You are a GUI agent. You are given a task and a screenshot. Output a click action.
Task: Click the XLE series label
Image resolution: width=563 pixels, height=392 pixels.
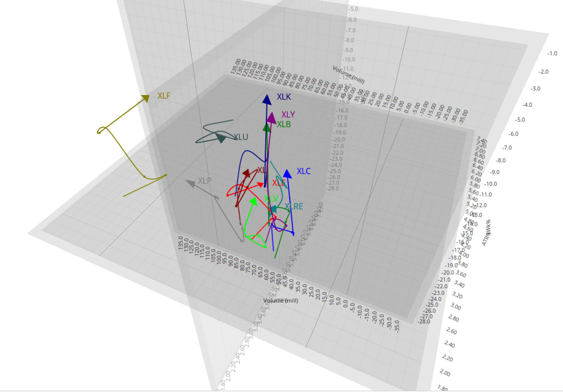point(279,183)
